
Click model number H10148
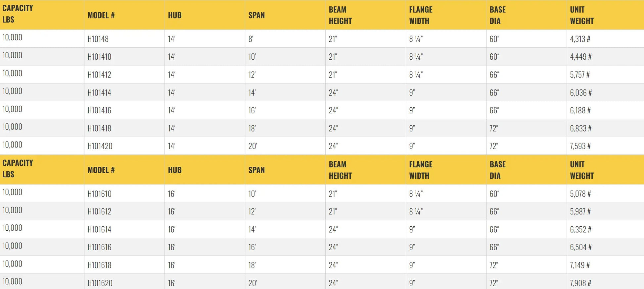(x=98, y=39)
